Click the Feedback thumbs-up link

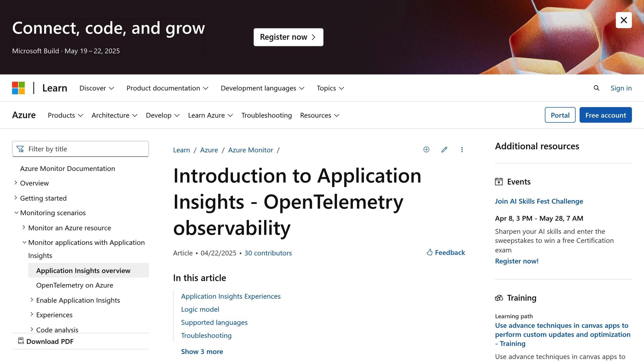446,252
